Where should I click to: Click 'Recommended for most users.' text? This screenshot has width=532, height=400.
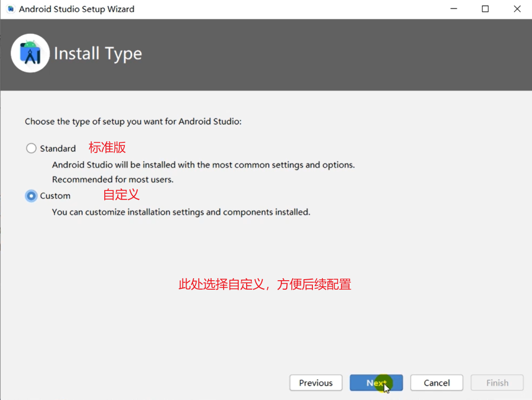tap(113, 179)
